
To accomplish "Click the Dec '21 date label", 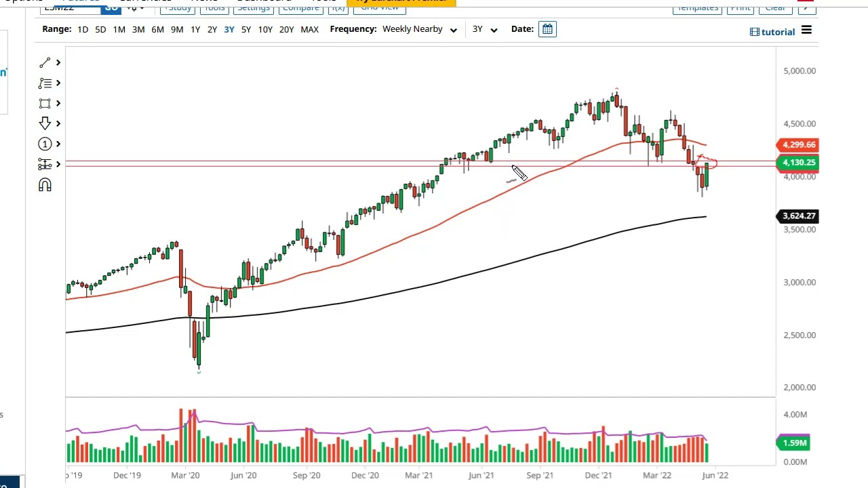I will click(x=599, y=475).
